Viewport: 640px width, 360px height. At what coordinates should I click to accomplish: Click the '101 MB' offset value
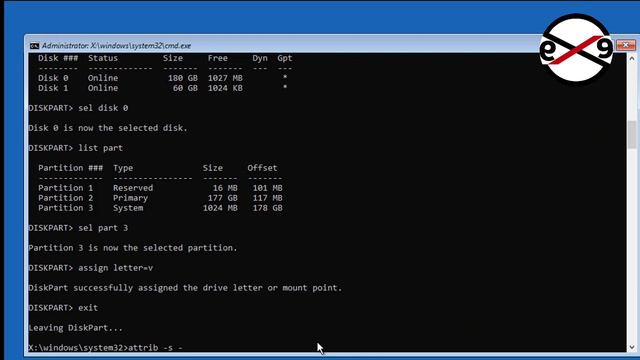[267, 188]
